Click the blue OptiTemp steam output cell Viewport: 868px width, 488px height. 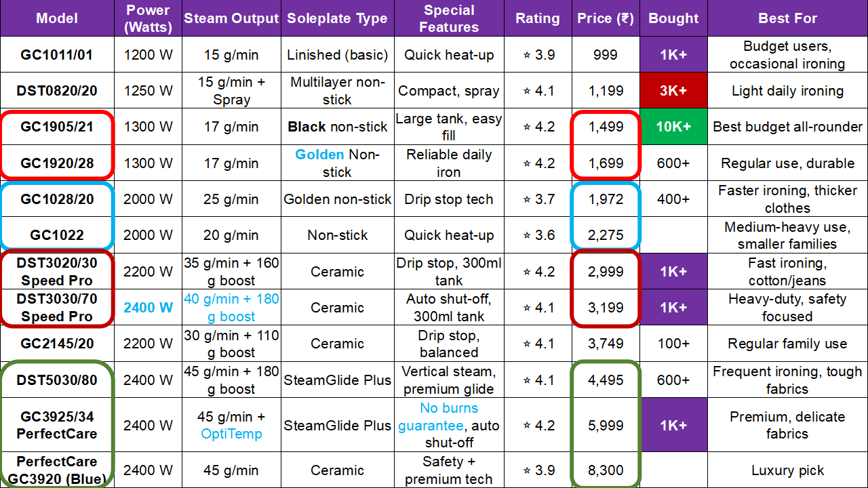click(231, 426)
